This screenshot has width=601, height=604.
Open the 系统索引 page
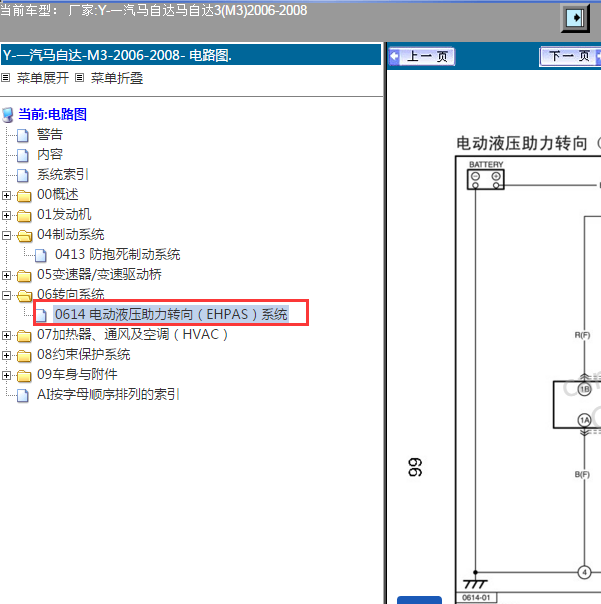pos(63,174)
